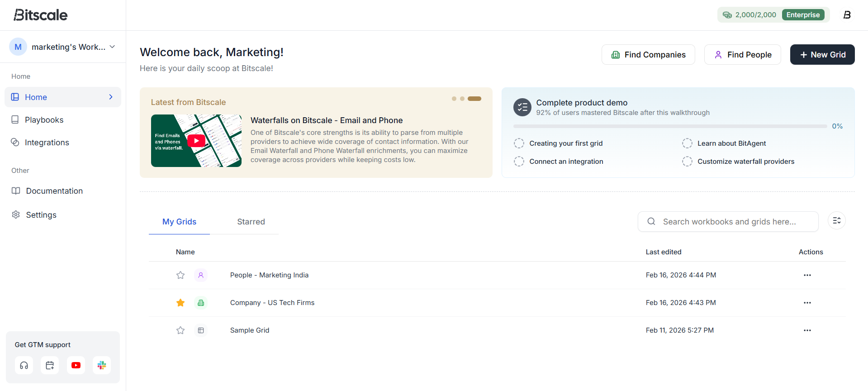Open actions menu for Sample Grid
This screenshot has width=868, height=391.
[807, 330]
